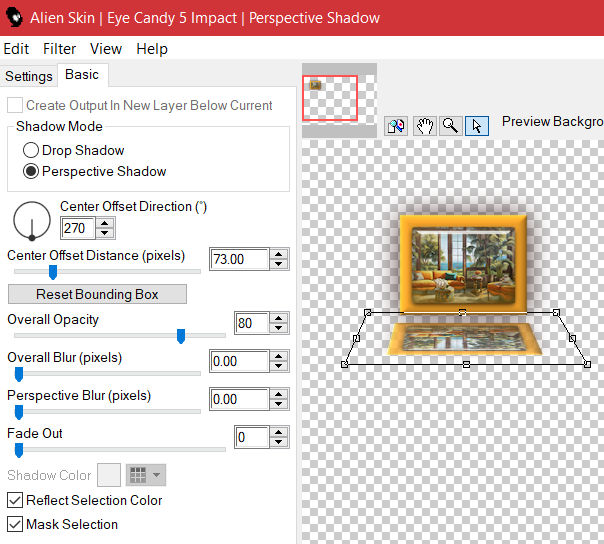Select Drop Shadow radio button
This screenshot has height=544, width=604.
(31, 150)
